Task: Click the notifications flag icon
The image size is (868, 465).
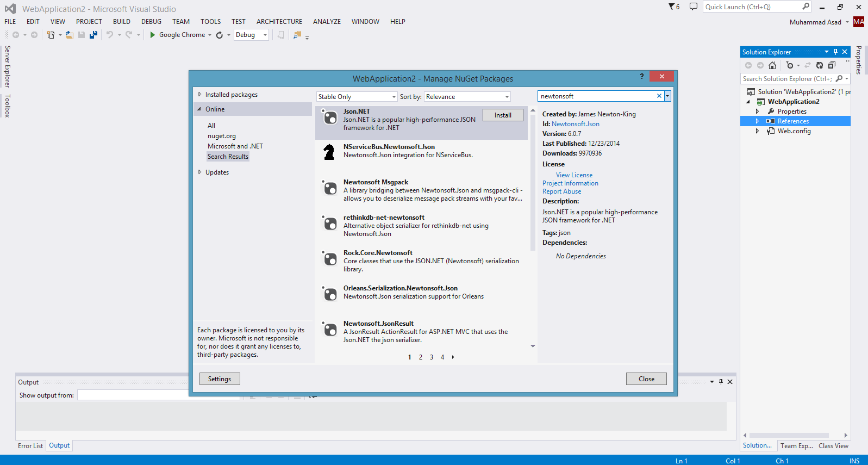Action: 673,7
